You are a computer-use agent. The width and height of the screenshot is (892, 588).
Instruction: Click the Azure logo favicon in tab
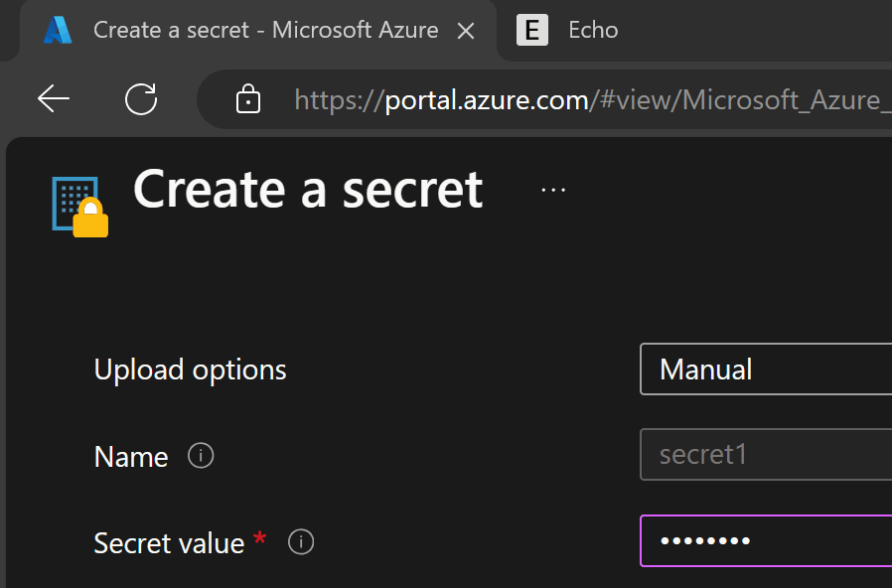pos(58,30)
